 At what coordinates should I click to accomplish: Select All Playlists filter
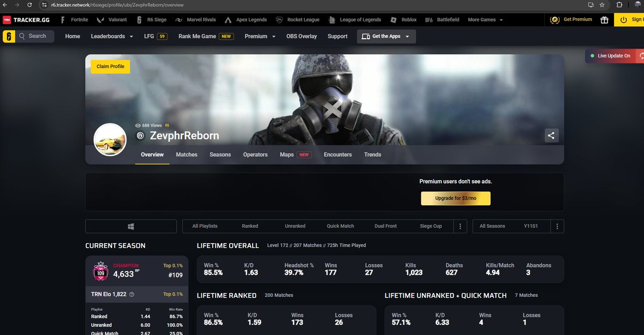point(205,226)
